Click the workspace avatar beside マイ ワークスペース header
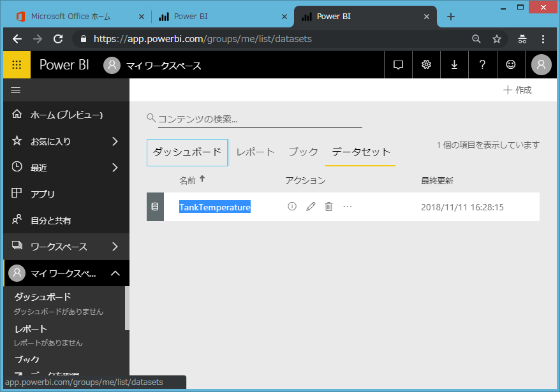 [x=112, y=65]
